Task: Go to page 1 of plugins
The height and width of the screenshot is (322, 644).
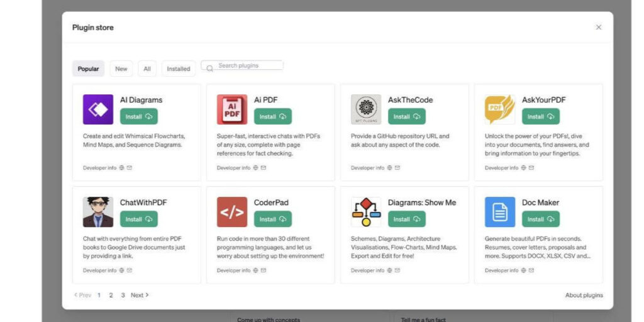Action: point(99,295)
